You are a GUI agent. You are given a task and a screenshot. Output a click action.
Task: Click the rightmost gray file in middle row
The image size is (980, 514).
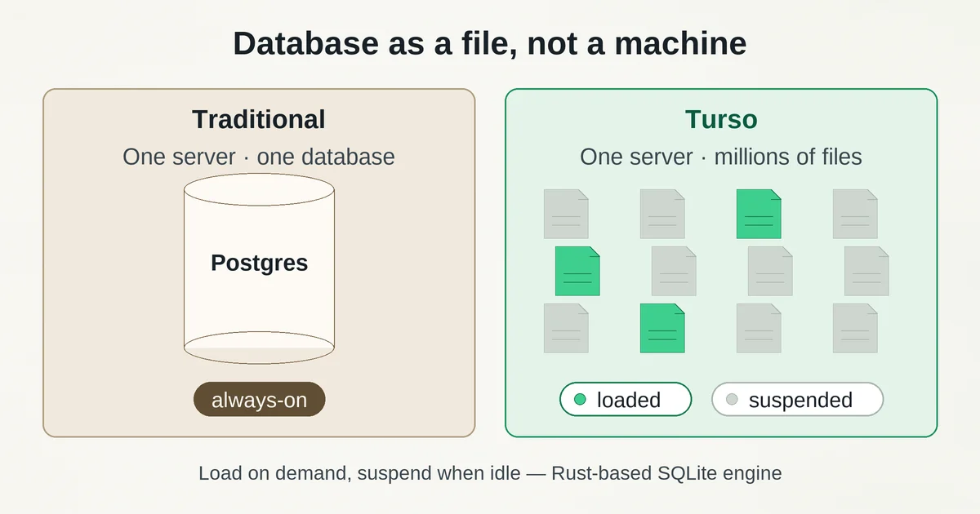point(866,271)
